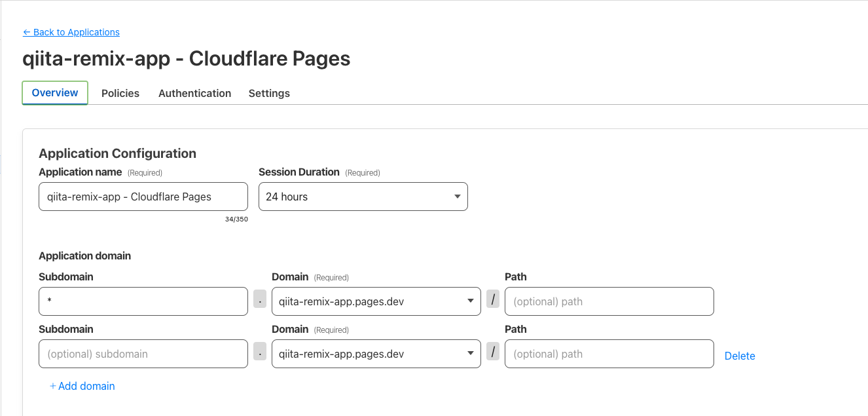Click the Session Duration label
This screenshot has height=416, width=868.
(299, 172)
